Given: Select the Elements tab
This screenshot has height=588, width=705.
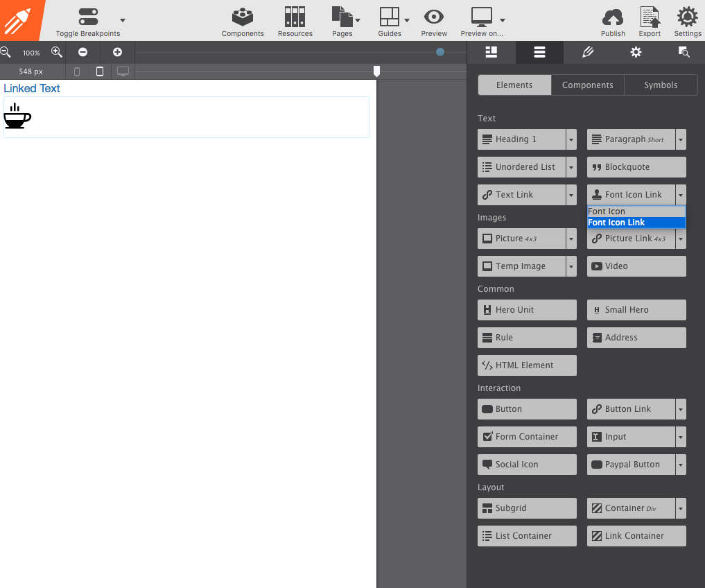Looking at the screenshot, I should [x=514, y=85].
